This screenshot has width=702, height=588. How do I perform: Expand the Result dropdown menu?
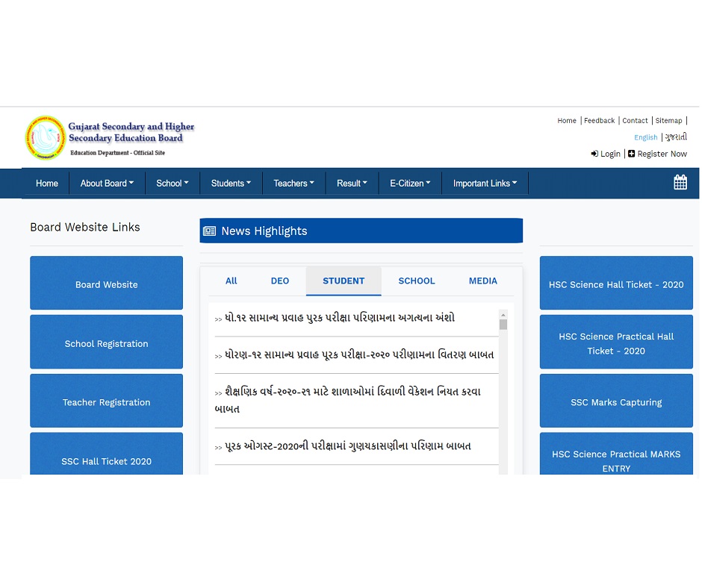pos(352,184)
